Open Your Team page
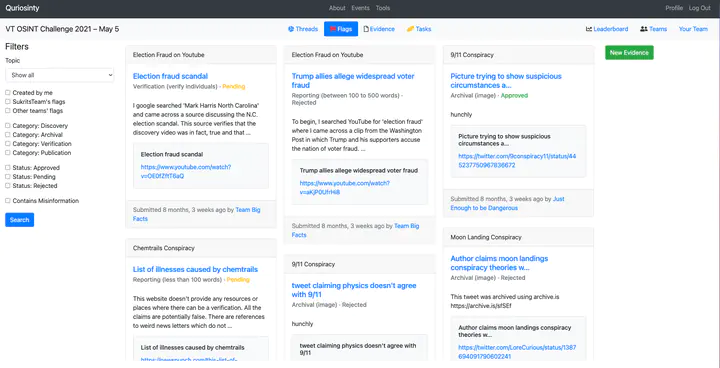The height and width of the screenshot is (368, 720). (693, 29)
